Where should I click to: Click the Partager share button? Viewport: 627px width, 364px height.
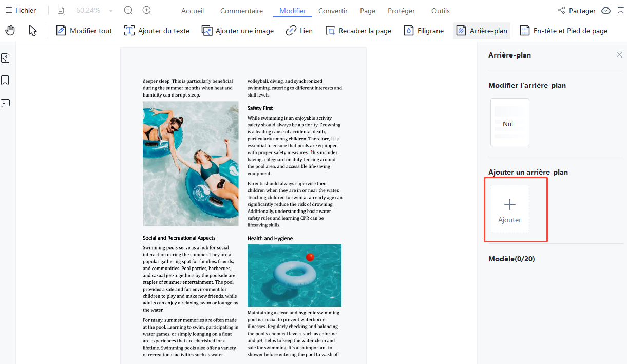click(576, 11)
